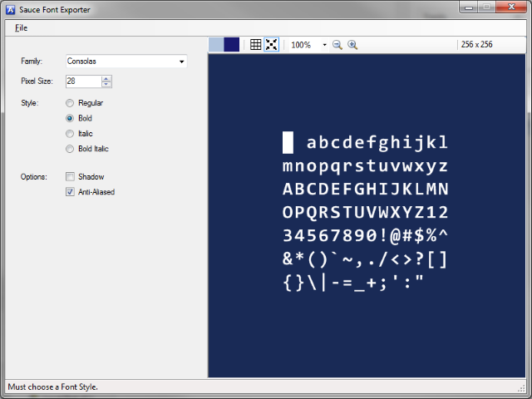The image size is (532, 399).
Task: Select the Bold style radio button
Action: (x=70, y=118)
